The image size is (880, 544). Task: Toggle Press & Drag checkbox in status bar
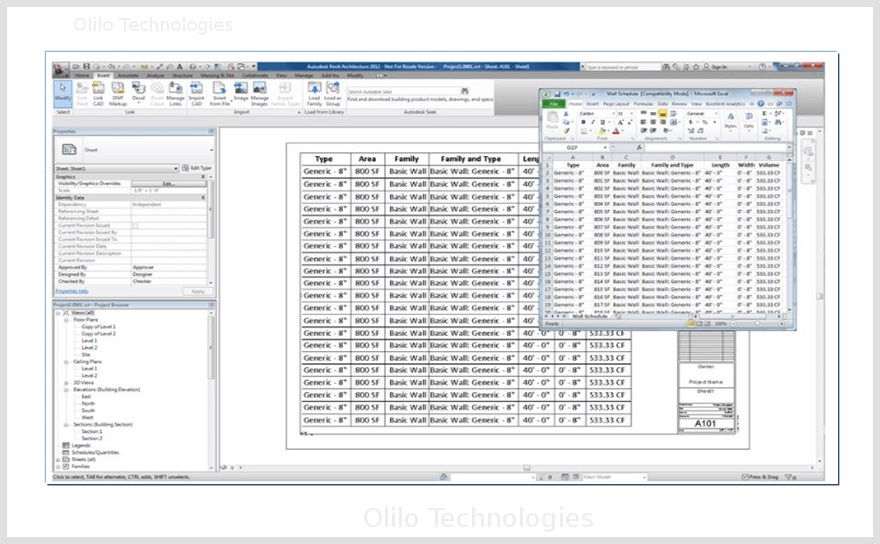point(745,477)
